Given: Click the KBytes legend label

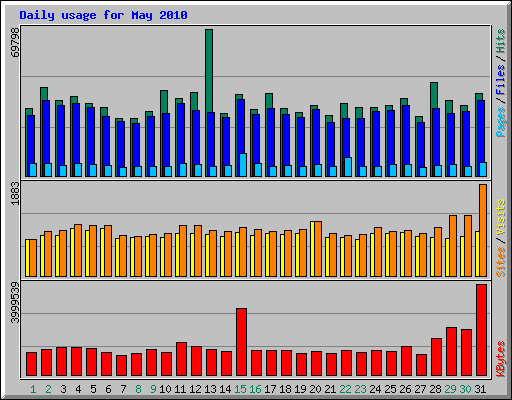Looking at the screenshot, I should (x=500, y=359).
